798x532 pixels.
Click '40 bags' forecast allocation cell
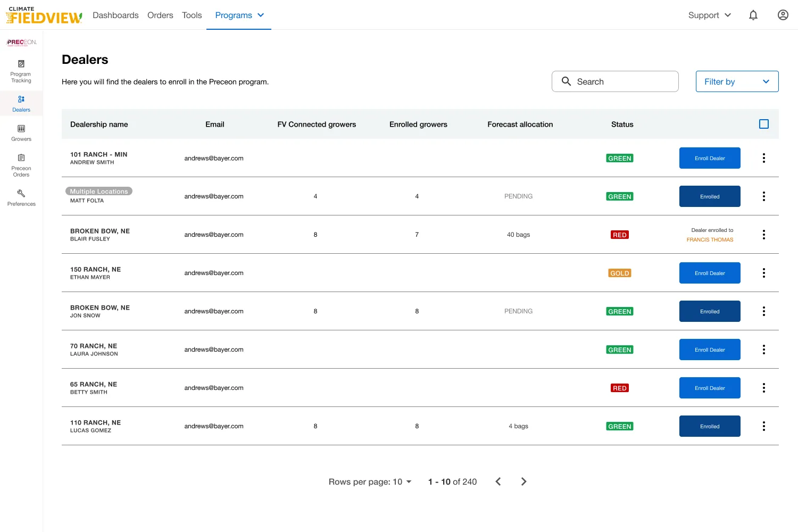pyautogui.click(x=519, y=235)
